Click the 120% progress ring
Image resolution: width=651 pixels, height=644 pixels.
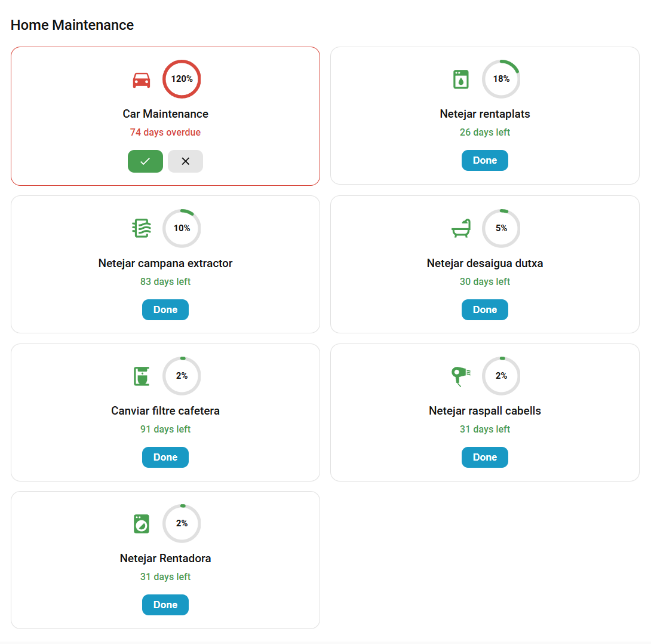coord(182,79)
